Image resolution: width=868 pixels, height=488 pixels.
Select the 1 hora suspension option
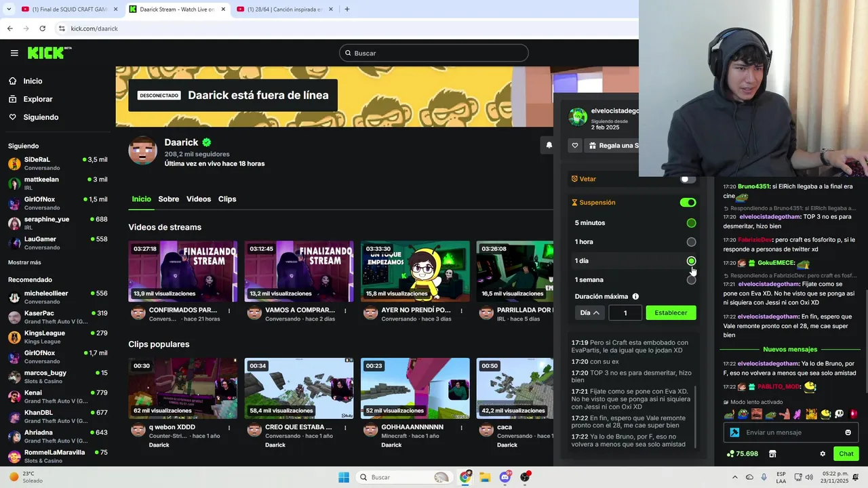(x=691, y=242)
